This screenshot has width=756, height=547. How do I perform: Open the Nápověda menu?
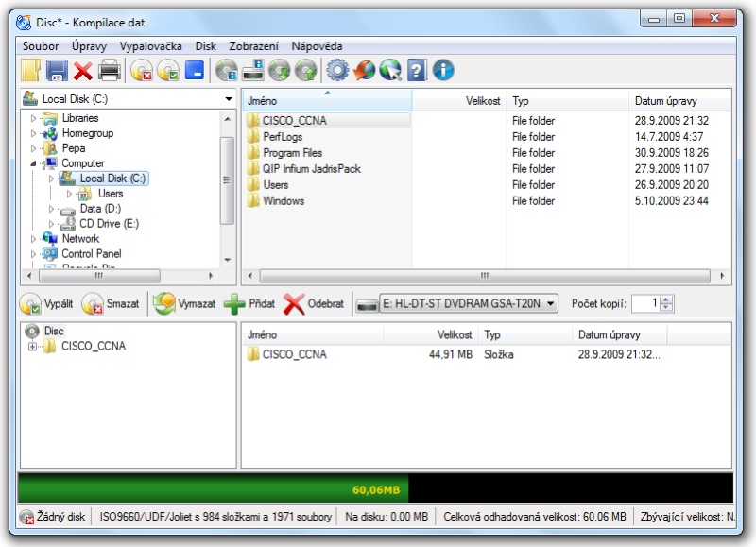317,46
